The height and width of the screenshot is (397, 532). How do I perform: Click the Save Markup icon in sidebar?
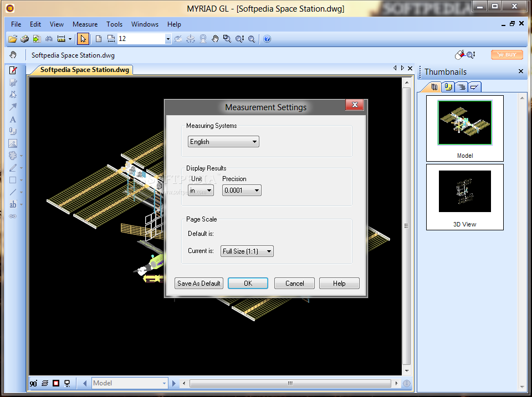pos(13,83)
